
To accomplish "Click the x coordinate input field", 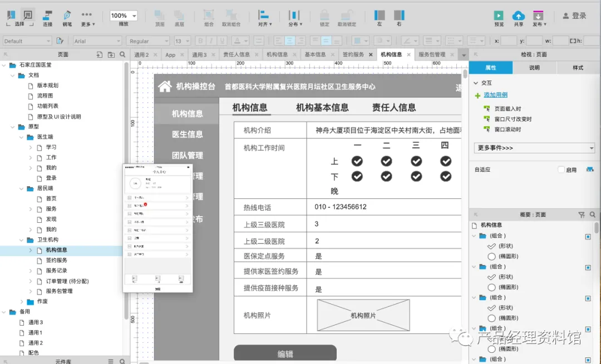I will coord(509,41).
